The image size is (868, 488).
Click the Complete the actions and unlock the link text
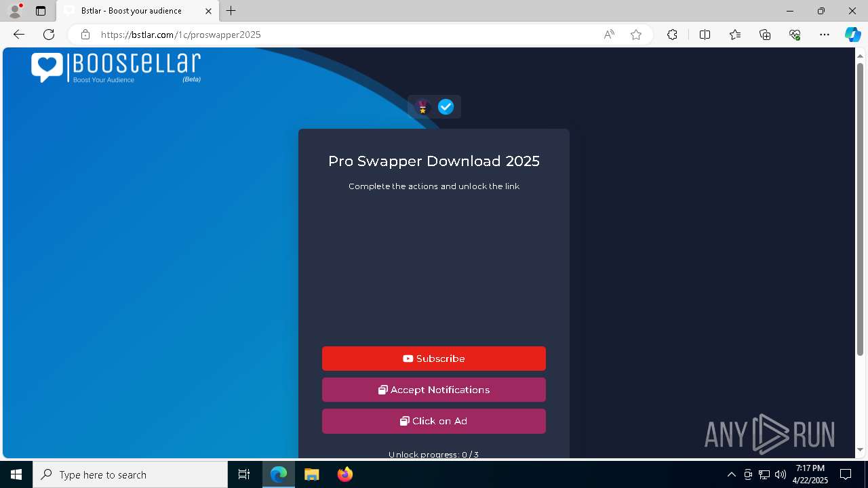point(434,186)
